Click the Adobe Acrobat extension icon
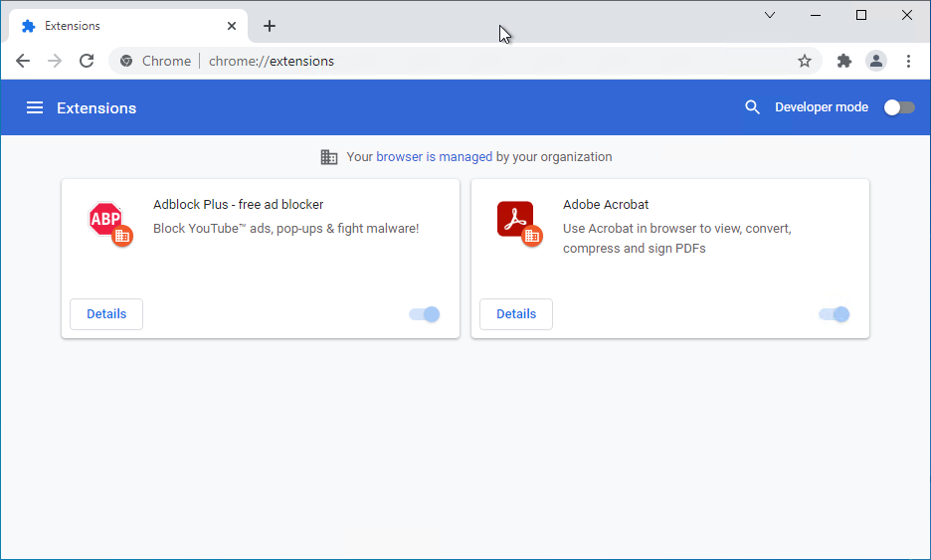This screenshot has width=931, height=560. [x=515, y=219]
